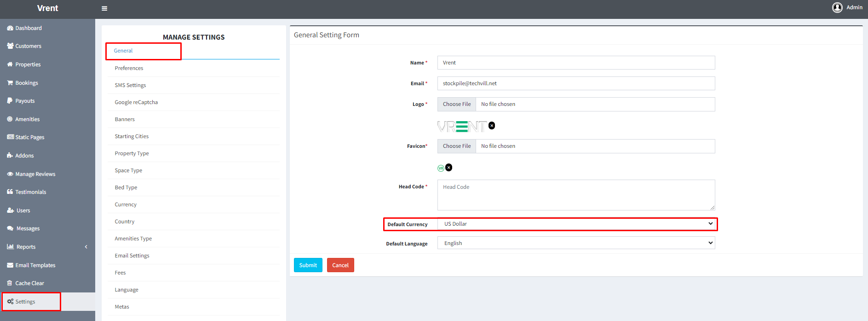The height and width of the screenshot is (321, 868).
Task: Open the Default Currency dropdown
Action: point(576,224)
